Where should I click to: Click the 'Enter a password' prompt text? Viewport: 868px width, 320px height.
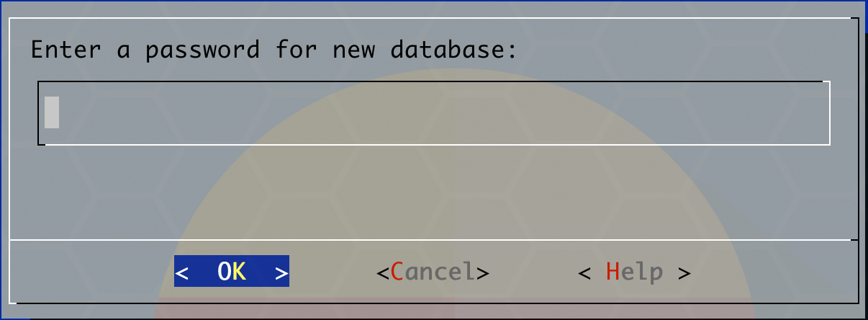pyautogui.click(x=274, y=50)
